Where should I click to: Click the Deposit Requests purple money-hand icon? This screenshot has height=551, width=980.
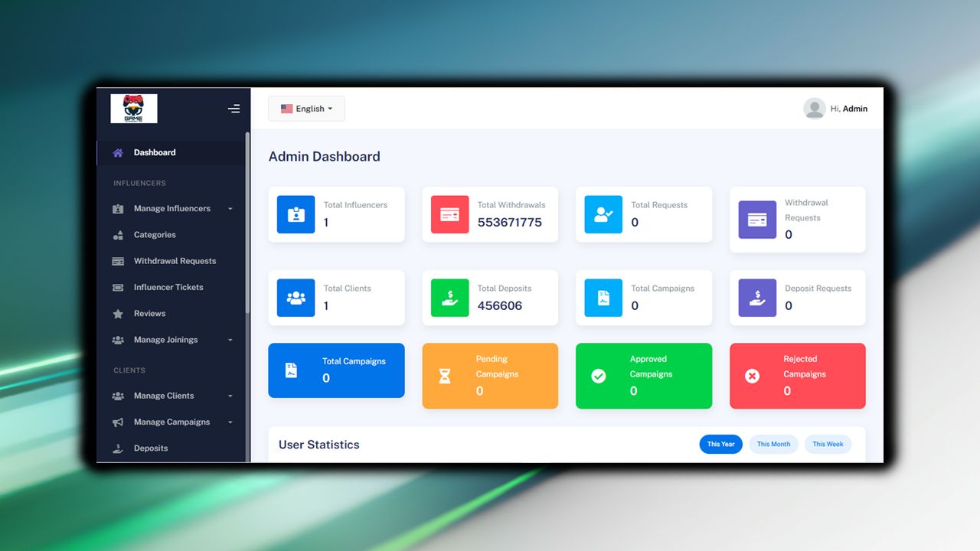757,298
